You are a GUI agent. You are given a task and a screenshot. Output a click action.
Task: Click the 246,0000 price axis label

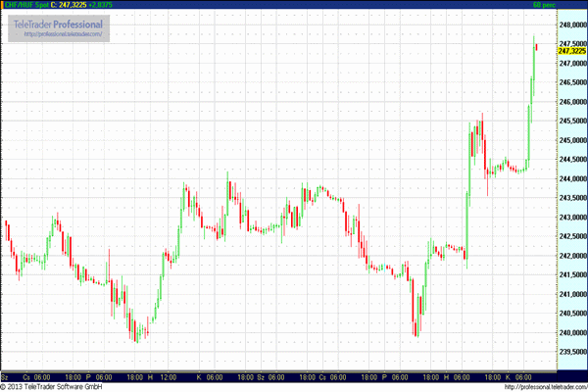click(571, 102)
